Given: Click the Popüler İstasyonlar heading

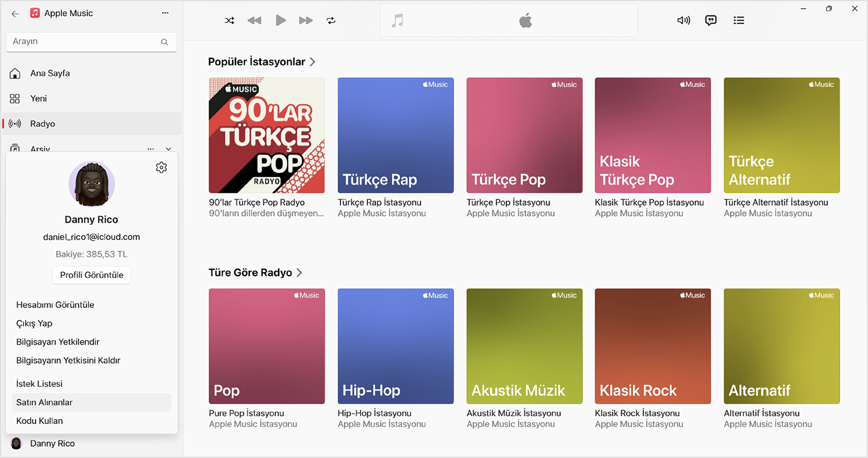Looking at the screenshot, I should click(257, 62).
